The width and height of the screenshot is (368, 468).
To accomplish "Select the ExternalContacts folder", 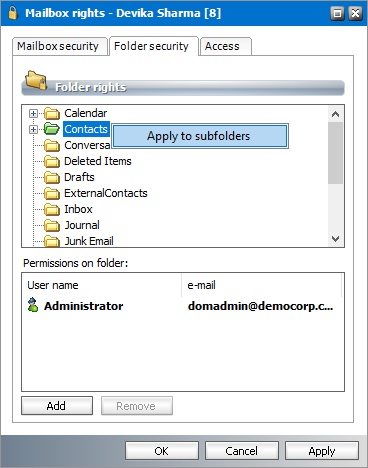I will (x=106, y=193).
